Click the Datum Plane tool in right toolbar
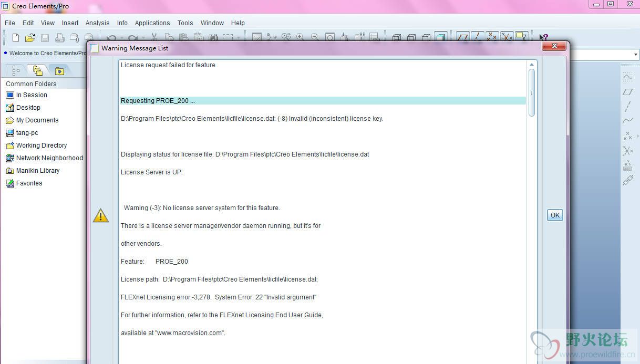This screenshot has height=364, width=640. click(x=628, y=92)
